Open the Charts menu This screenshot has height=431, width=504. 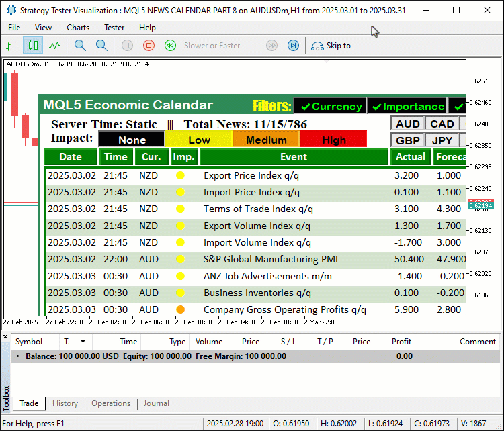coord(78,28)
